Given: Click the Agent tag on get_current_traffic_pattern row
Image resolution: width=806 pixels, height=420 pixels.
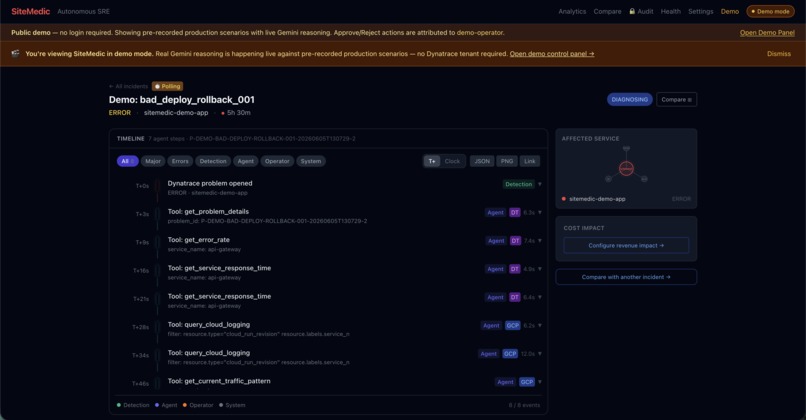Looking at the screenshot, I should tap(505, 382).
